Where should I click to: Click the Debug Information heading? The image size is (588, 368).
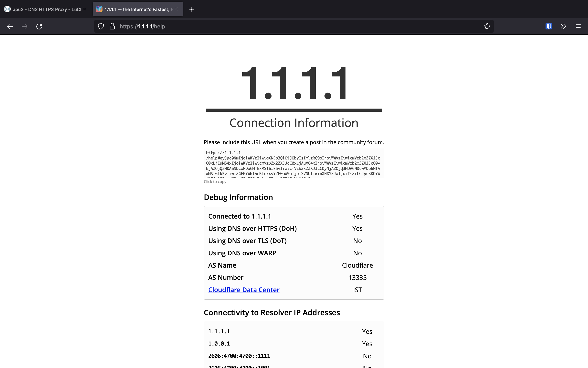coord(238,197)
